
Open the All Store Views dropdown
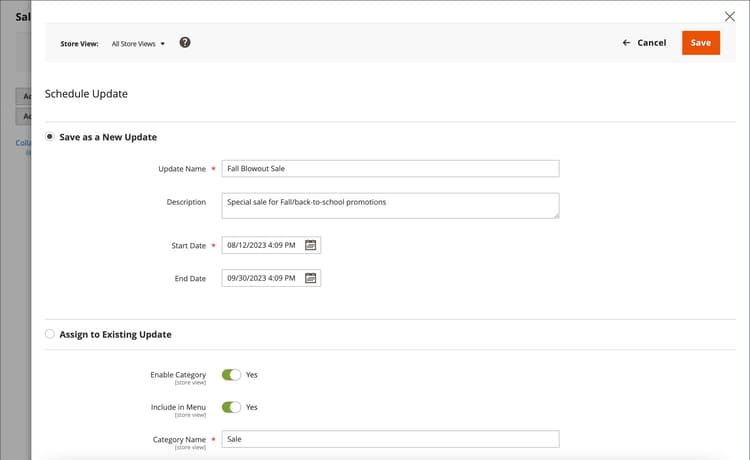[138, 44]
